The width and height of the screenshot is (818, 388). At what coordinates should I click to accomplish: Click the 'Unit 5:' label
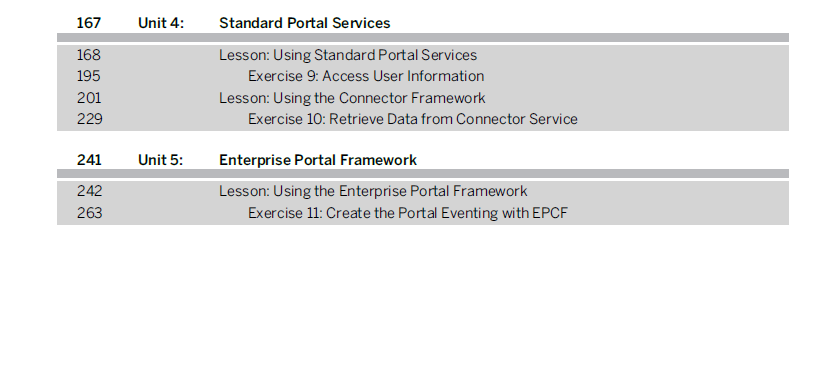pyautogui.click(x=161, y=160)
